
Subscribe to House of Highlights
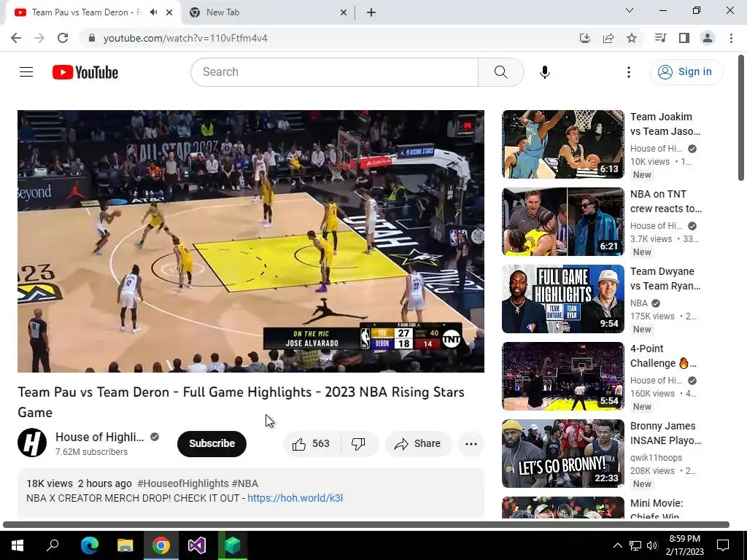212,444
